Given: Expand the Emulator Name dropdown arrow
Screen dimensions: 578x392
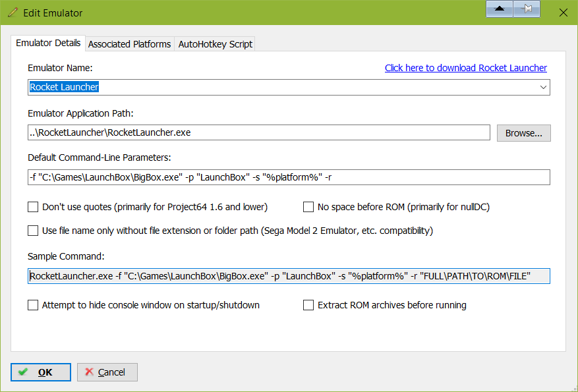Looking at the screenshot, I should pos(543,88).
